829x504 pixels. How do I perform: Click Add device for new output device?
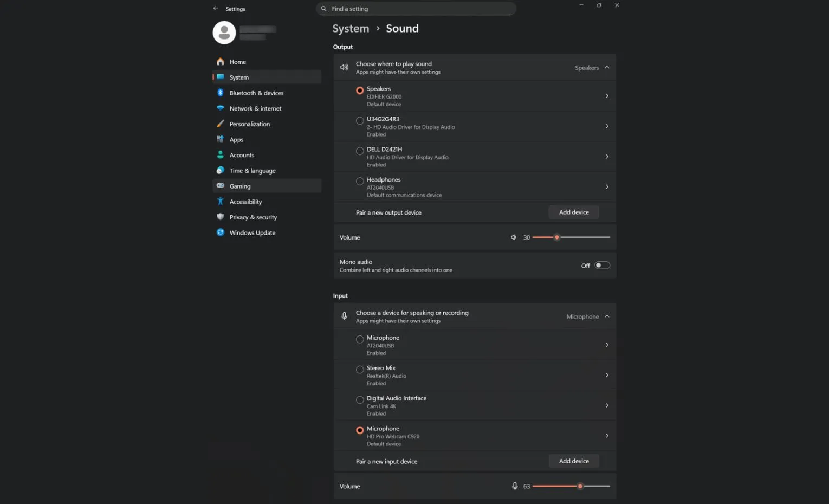[574, 212]
